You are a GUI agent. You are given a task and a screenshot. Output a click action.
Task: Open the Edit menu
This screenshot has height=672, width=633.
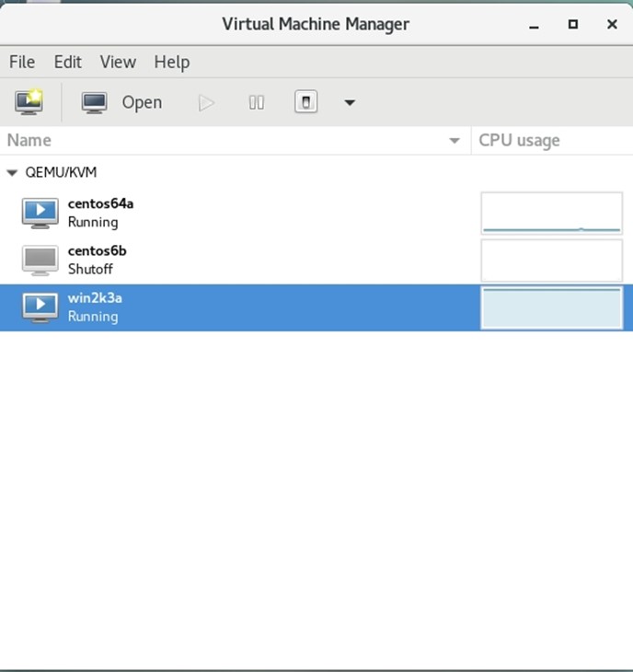pyautogui.click(x=68, y=63)
